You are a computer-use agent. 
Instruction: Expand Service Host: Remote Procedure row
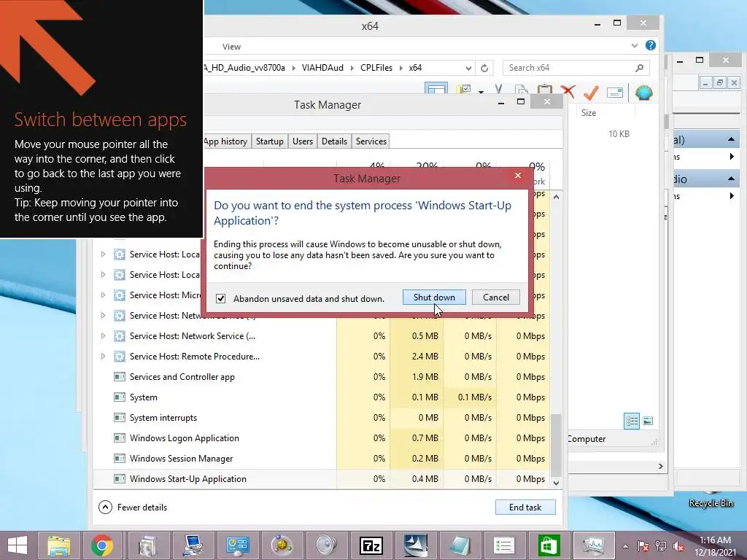(x=103, y=357)
